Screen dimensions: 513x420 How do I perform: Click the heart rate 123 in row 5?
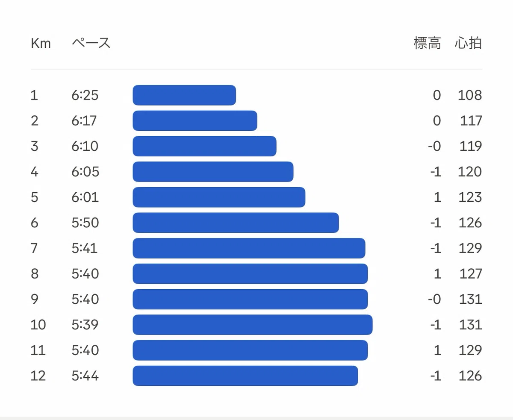[x=470, y=197]
